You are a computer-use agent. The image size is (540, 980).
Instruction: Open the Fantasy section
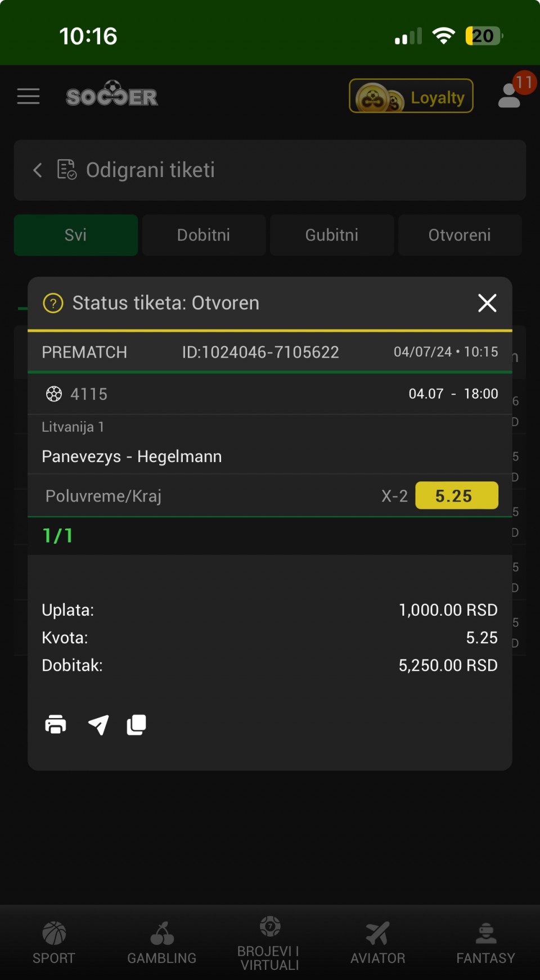(486, 942)
